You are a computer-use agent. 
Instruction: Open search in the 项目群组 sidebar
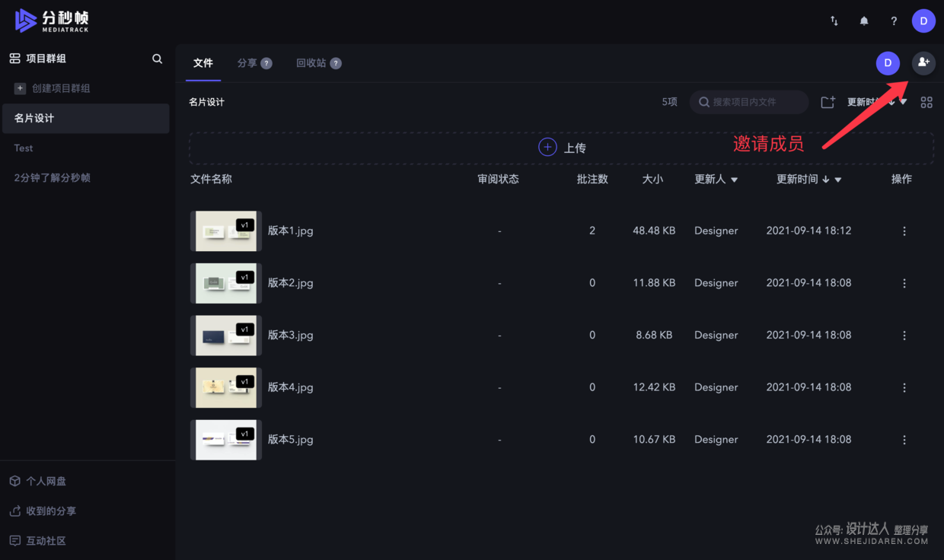coord(157,58)
